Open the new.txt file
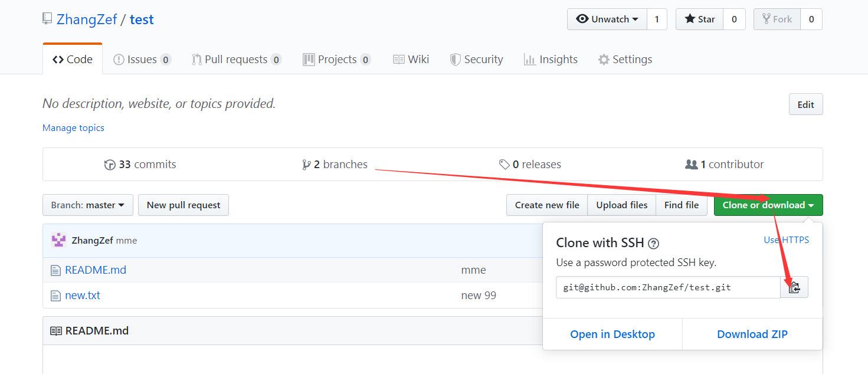Image resolution: width=868 pixels, height=374 pixels. click(x=83, y=296)
